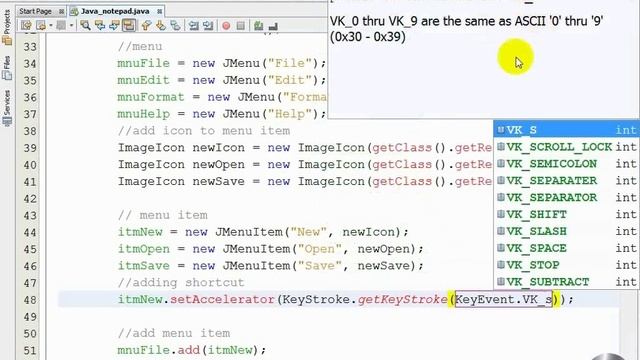Open the Projects side panel
Image resolution: width=640 pixels, height=360 pixels.
(x=7, y=27)
